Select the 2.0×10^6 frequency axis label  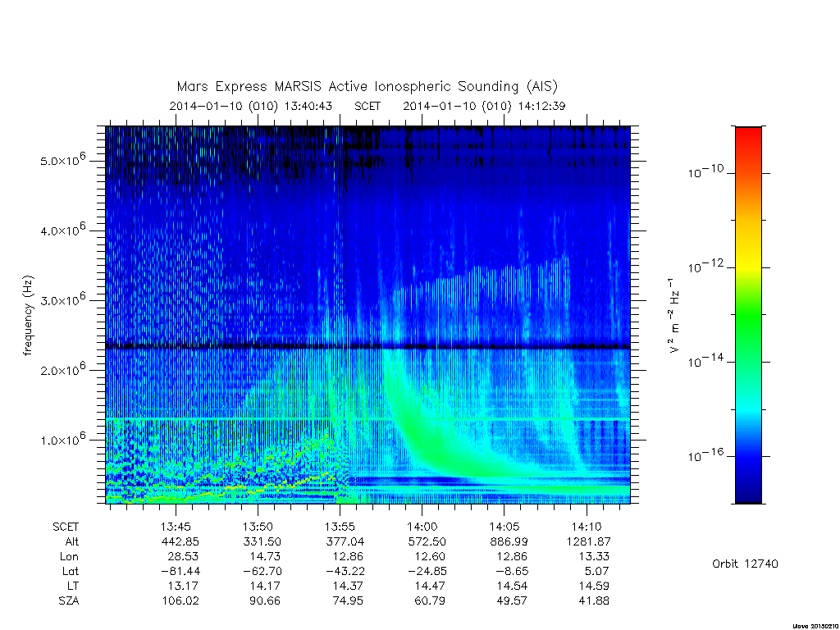[62, 368]
